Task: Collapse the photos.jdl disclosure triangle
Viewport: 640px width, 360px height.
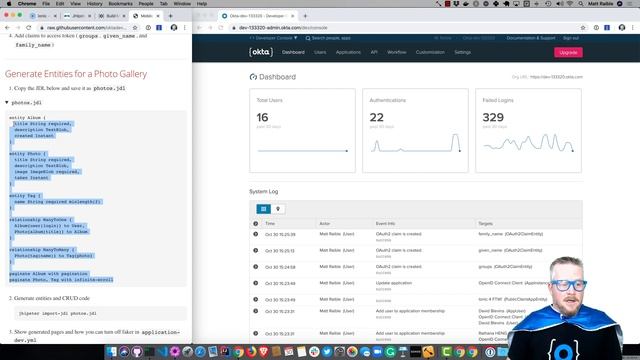Action: [7, 102]
